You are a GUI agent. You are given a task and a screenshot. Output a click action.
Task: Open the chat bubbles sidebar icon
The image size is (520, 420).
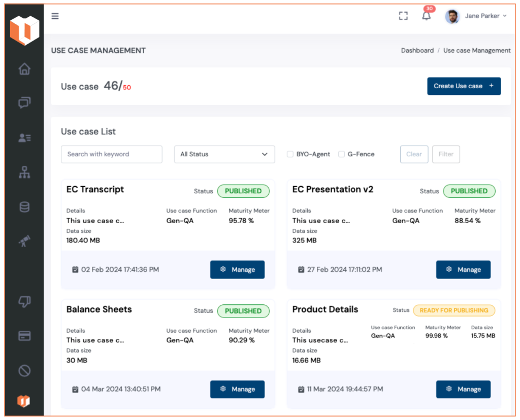pos(24,103)
